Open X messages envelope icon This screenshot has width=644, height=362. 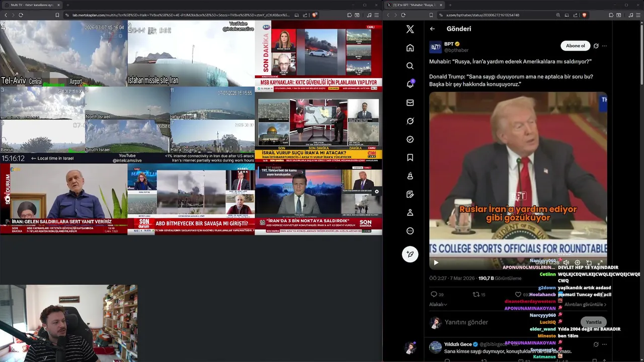pyautogui.click(x=410, y=103)
